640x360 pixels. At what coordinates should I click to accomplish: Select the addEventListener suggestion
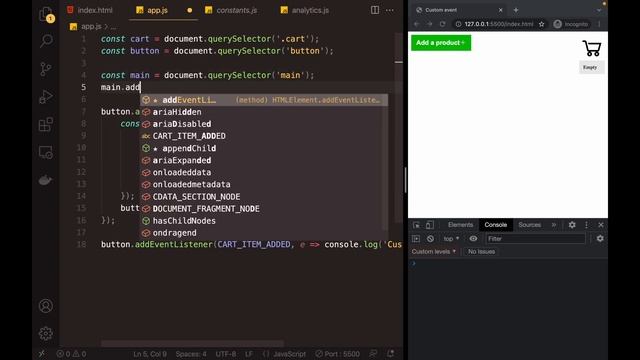(264, 100)
